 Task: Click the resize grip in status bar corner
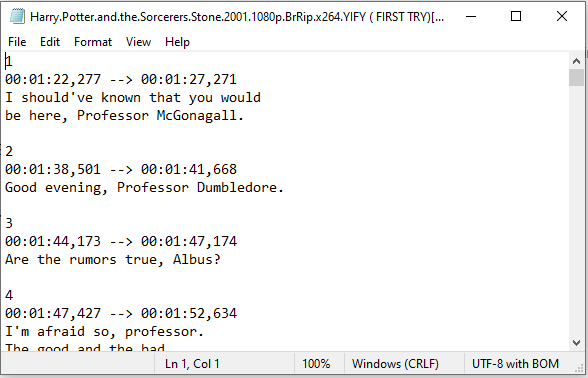(579, 368)
